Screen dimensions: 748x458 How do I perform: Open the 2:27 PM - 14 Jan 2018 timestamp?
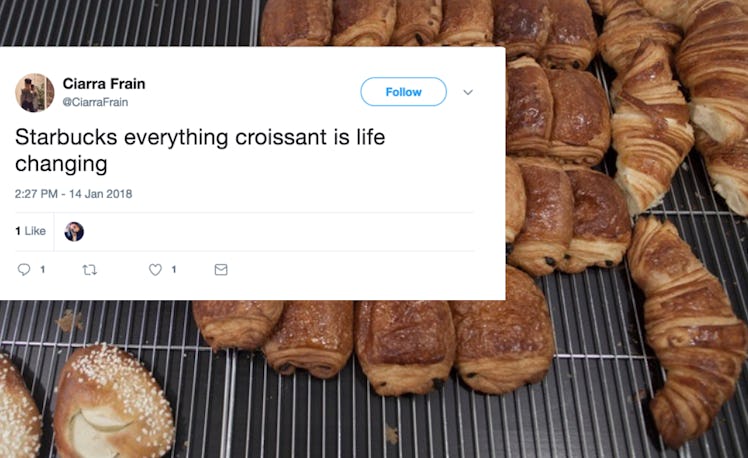pyautogui.click(x=74, y=194)
